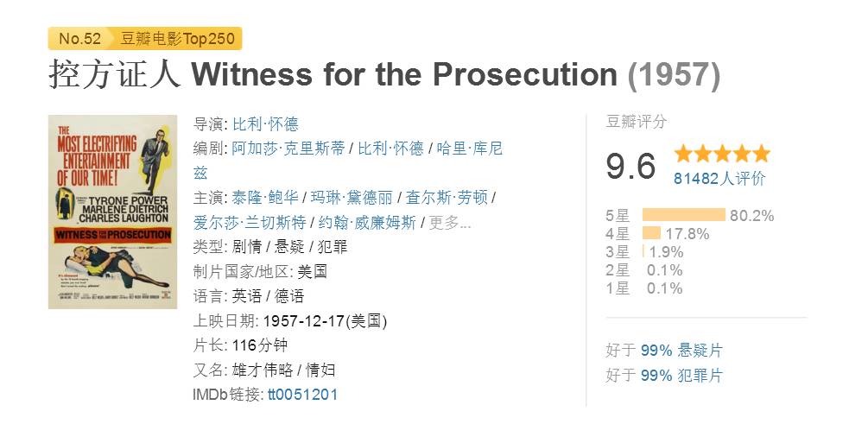Viewport: 868px width, 443px height.
Task: Open the 豆瓣电影Top250 list link
Action: click(x=178, y=38)
